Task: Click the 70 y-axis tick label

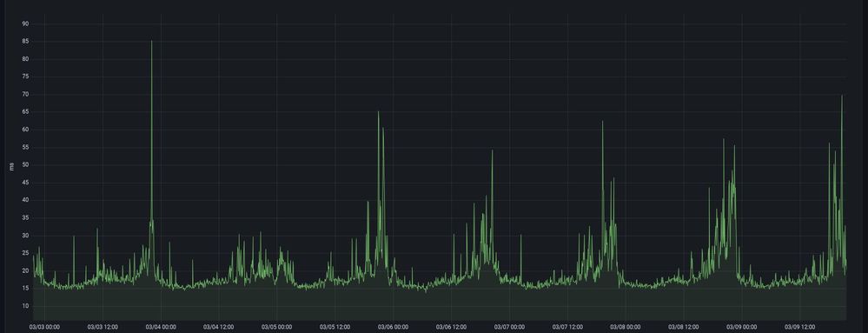Action: (25, 94)
